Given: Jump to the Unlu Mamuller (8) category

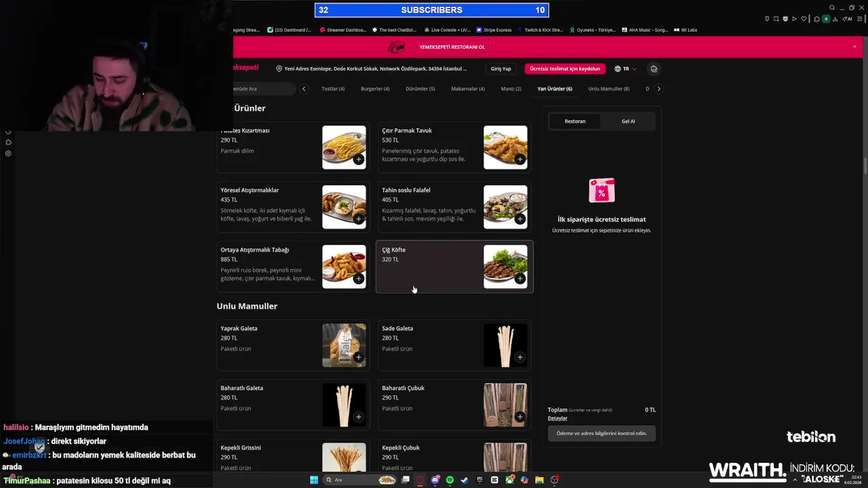Looking at the screenshot, I should (609, 89).
